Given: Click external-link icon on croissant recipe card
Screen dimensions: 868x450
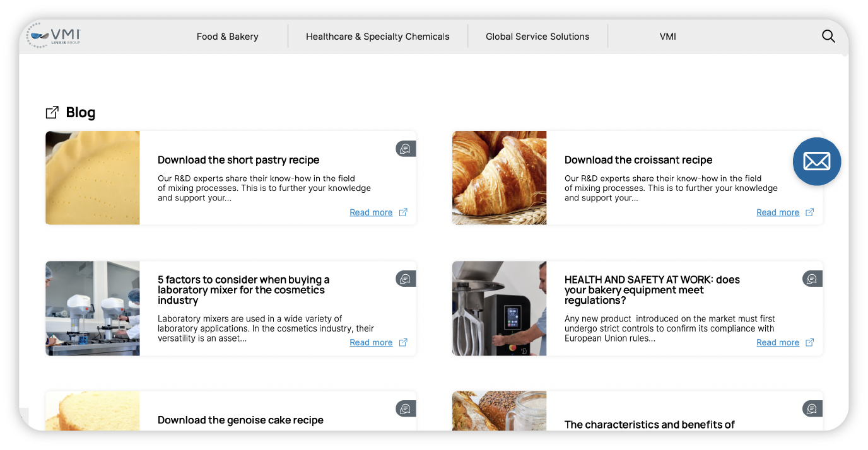Looking at the screenshot, I should [810, 212].
